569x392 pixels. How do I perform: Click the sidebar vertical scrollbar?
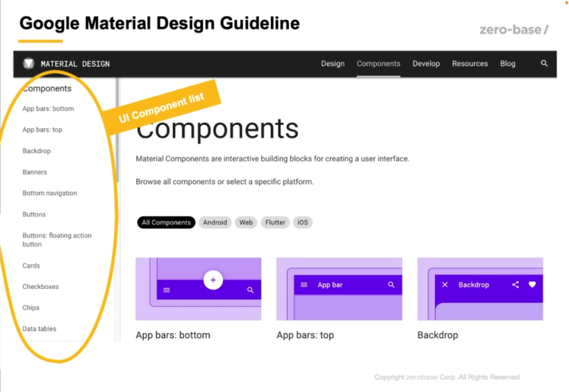117,131
